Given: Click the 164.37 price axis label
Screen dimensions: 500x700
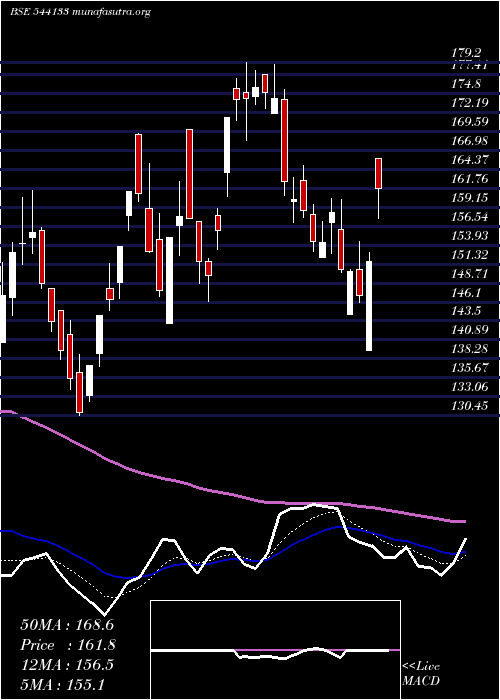Looking at the screenshot, I should (471, 159).
